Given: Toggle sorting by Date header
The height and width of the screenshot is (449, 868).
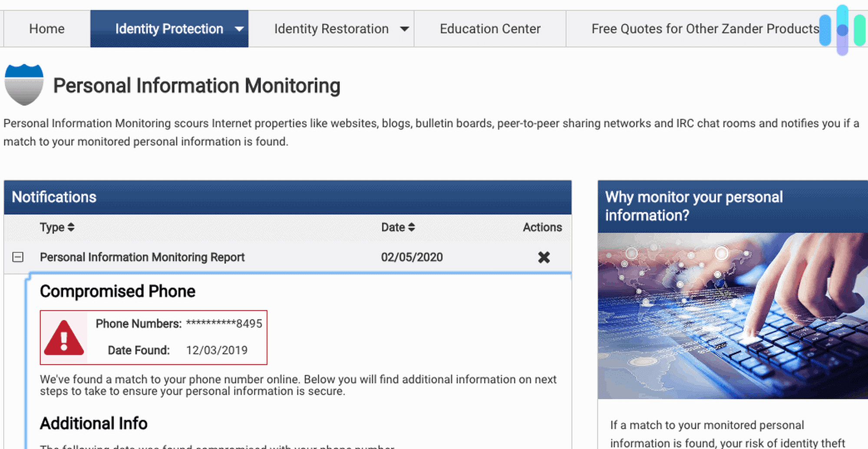Looking at the screenshot, I should click(x=394, y=227).
